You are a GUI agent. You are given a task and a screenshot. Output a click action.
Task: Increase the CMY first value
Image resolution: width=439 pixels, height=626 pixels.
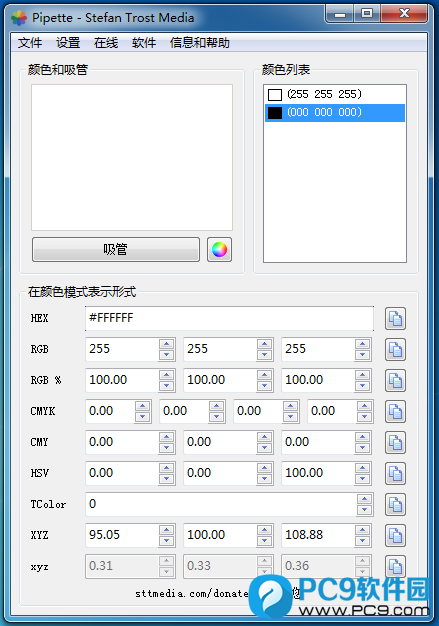point(166,437)
